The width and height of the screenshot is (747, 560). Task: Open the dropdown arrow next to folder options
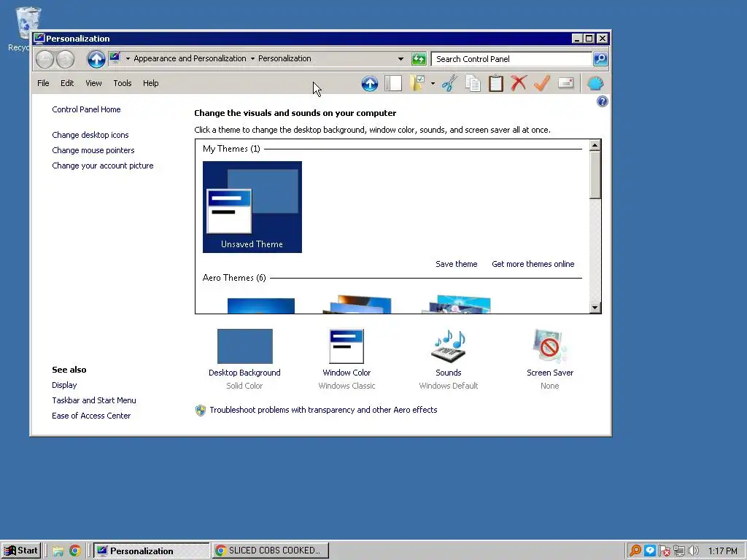click(433, 83)
